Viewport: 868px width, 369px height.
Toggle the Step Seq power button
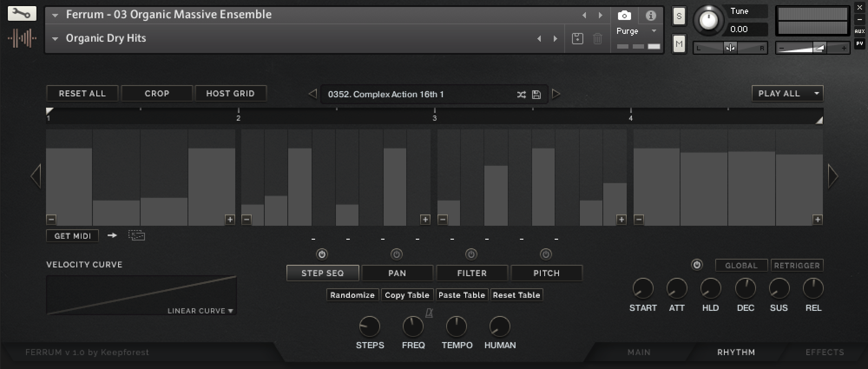pyautogui.click(x=322, y=254)
